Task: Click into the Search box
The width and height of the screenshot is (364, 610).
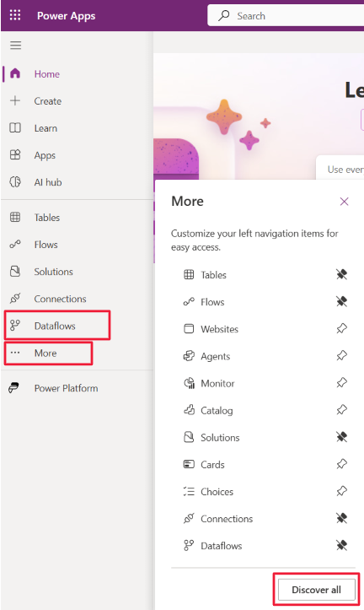Action: pos(287,15)
